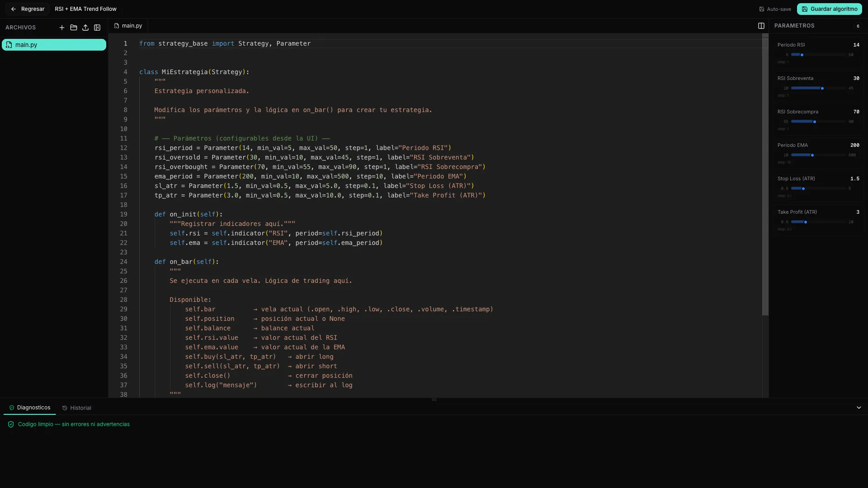The image size is (868, 488).
Task: Click the RSI Sobrecompra value 70
Action: tap(856, 112)
